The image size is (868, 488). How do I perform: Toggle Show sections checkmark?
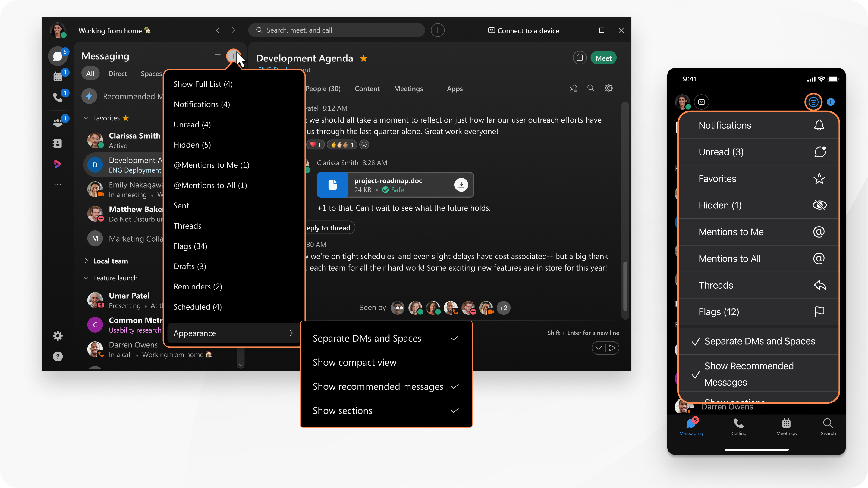click(x=454, y=410)
